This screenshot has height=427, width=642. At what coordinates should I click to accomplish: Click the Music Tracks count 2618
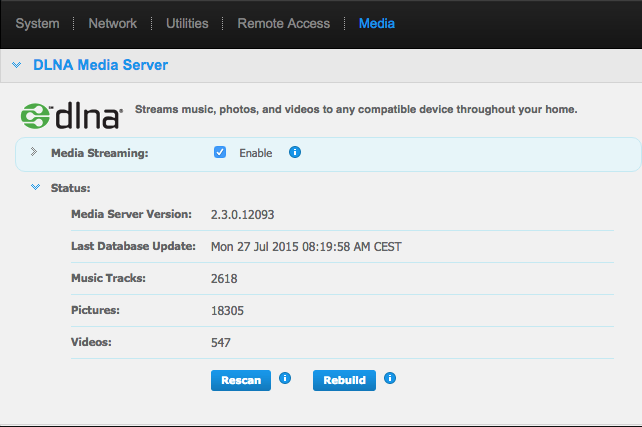click(224, 278)
